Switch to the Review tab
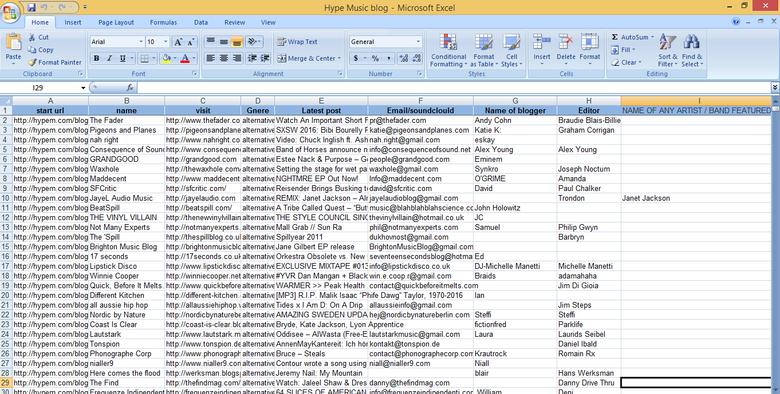This screenshot has width=780, height=394. click(234, 22)
